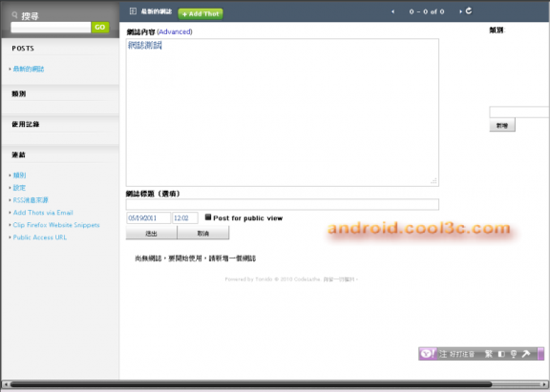Go to next page arrow

pos(460,11)
